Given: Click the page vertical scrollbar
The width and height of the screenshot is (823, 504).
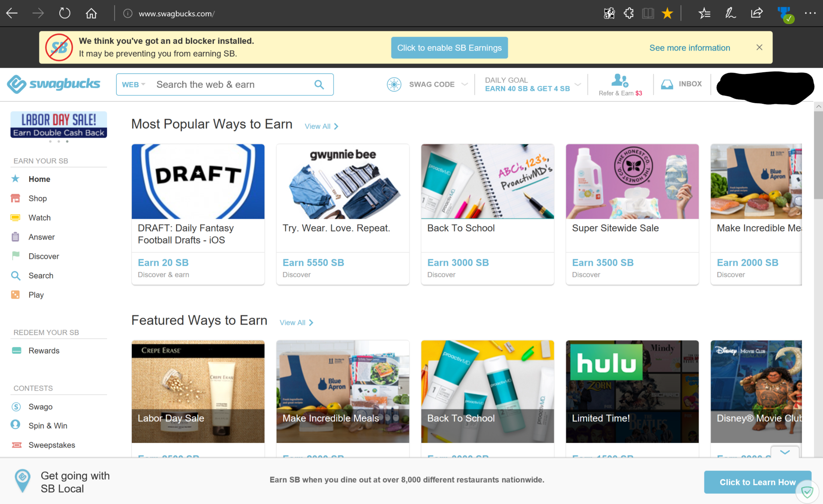Looking at the screenshot, I should (818, 154).
